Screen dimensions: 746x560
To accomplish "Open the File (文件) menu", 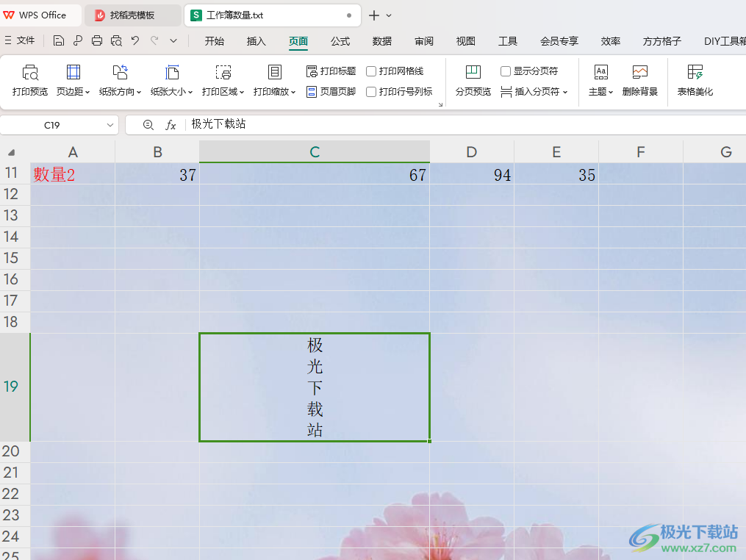I will (20, 41).
